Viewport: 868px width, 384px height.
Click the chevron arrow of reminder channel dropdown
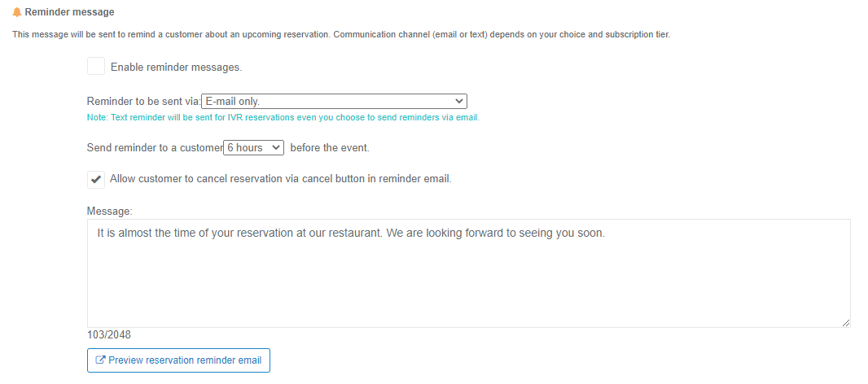(x=458, y=101)
